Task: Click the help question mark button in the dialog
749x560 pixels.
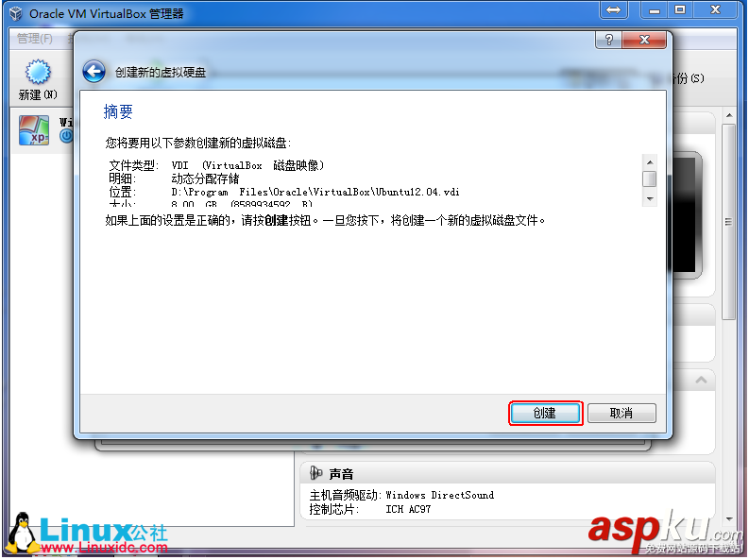Action: [x=608, y=40]
